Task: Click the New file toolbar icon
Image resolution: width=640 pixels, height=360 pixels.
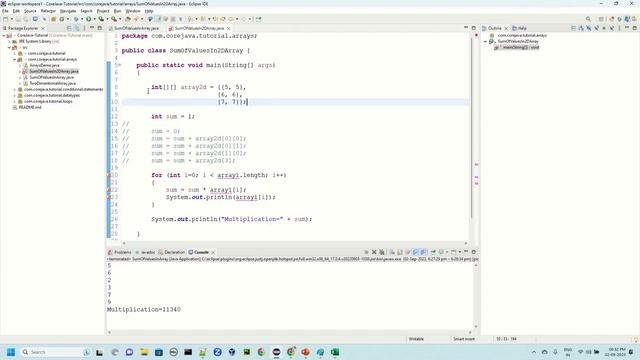Action: coord(6,19)
